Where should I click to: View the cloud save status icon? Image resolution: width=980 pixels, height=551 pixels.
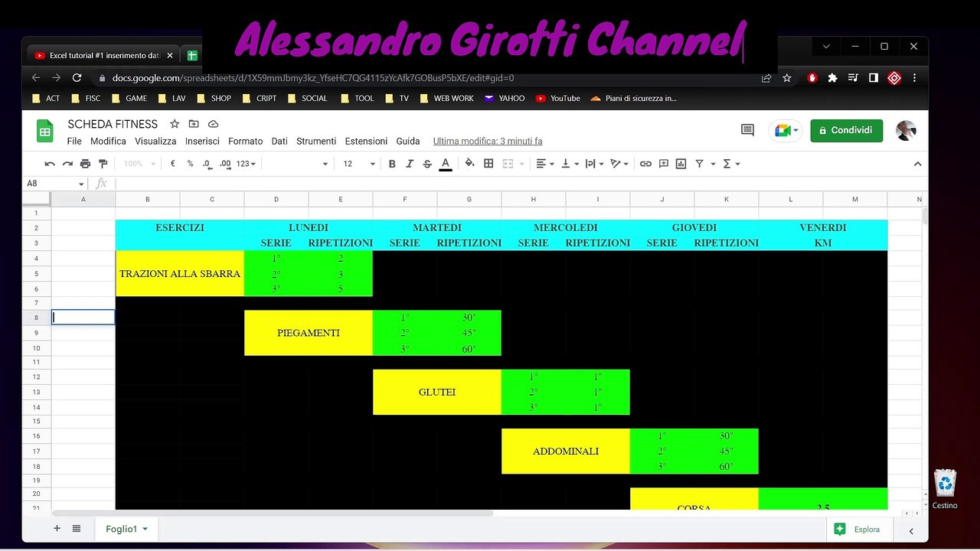point(214,124)
